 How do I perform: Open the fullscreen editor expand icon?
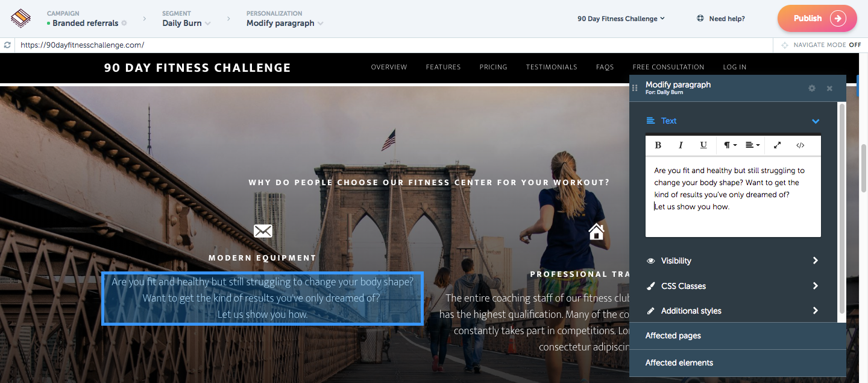click(778, 145)
